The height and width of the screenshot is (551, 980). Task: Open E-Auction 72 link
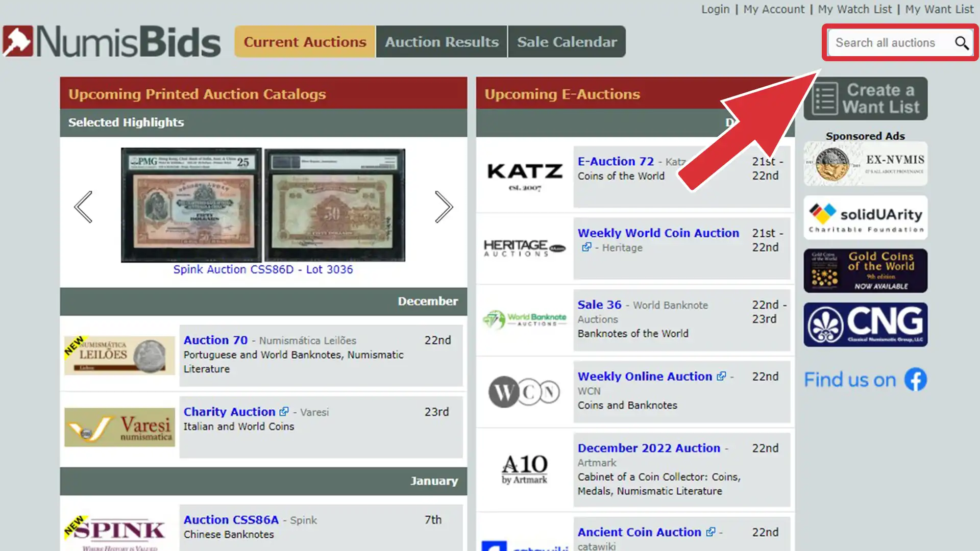[x=616, y=161]
